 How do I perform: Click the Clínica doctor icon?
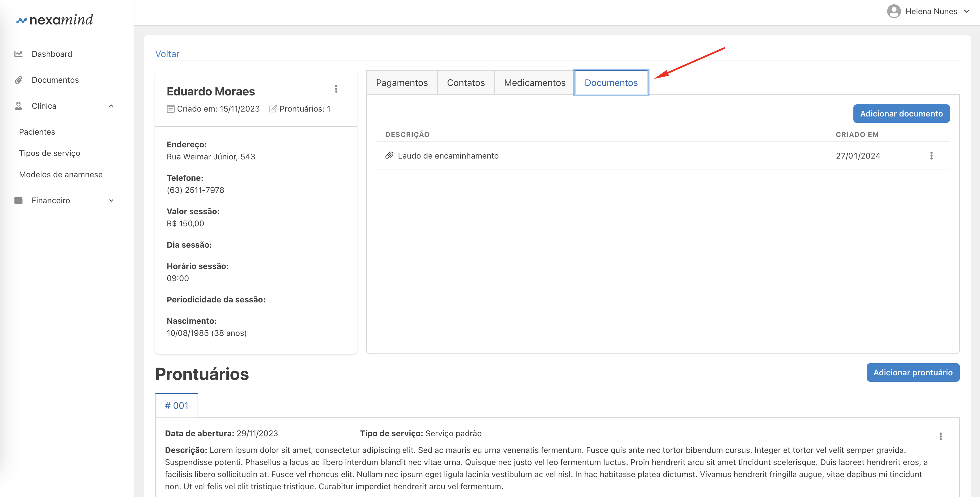pyautogui.click(x=18, y=106)
